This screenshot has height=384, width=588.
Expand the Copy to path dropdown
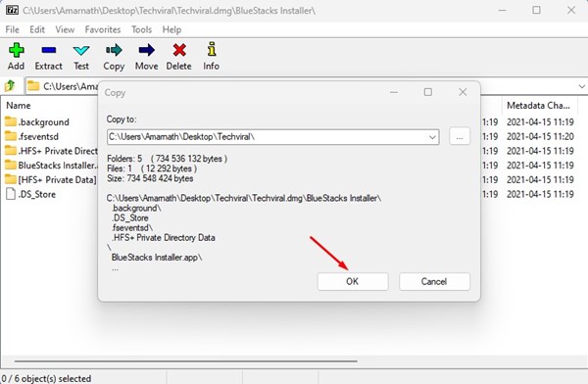[432, 137]
